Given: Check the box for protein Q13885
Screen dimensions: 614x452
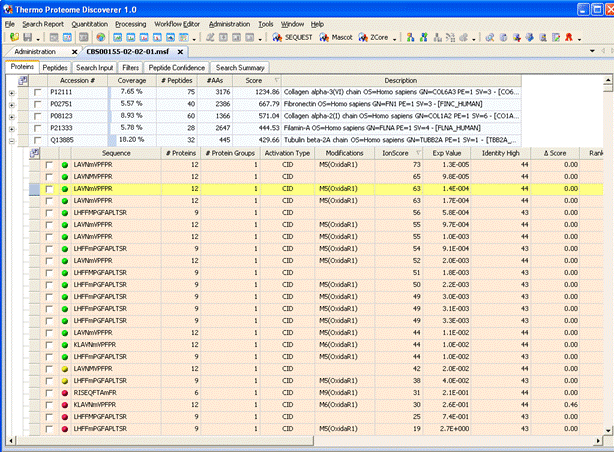Looking at the screenshot, I should pos(38,140).
